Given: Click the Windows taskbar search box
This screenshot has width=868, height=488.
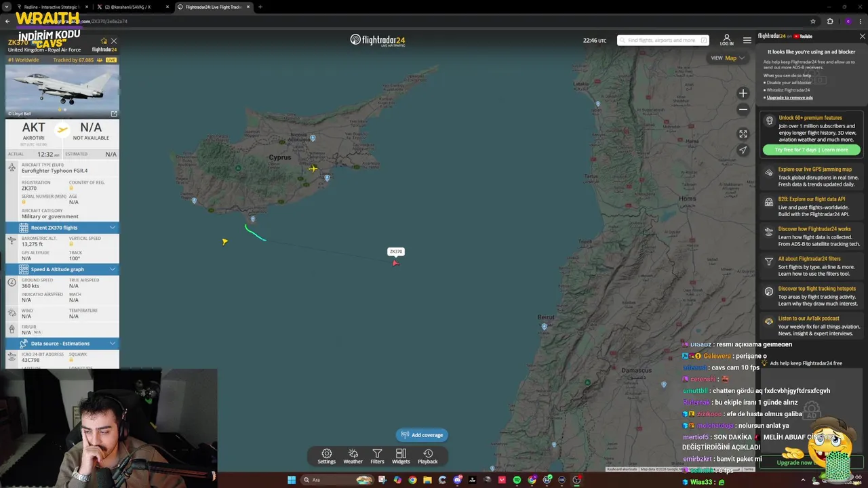Looking at the screenshot, I should [x=337, y=480].
